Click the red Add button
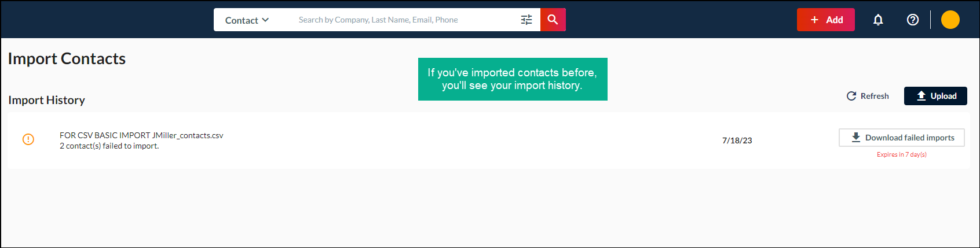 coord(825,20)
